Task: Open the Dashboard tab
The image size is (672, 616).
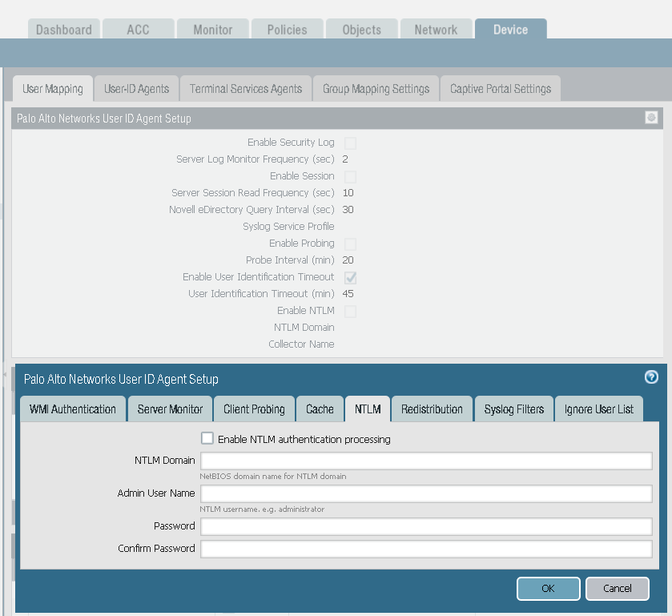Action: (x=64, y=29)
